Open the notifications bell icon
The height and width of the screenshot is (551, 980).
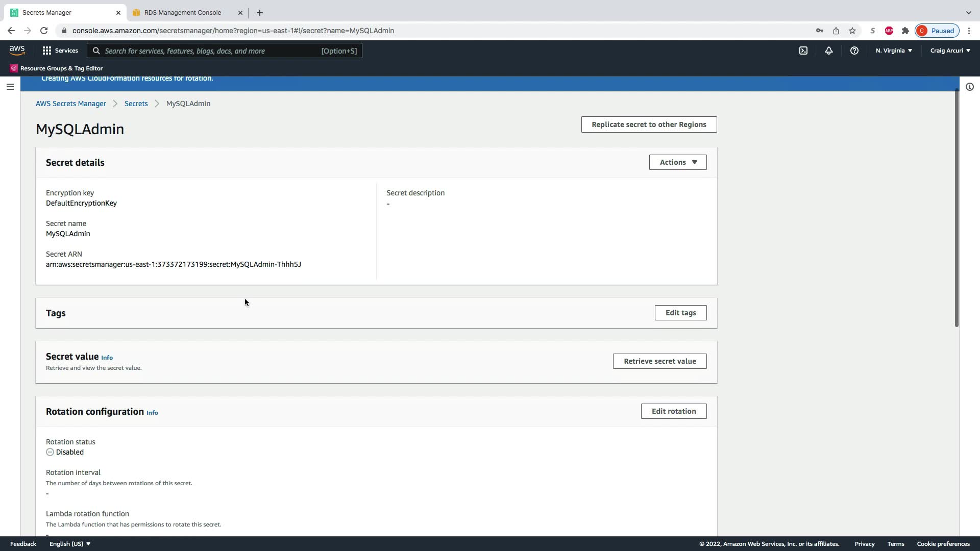(x=829, y=51)
